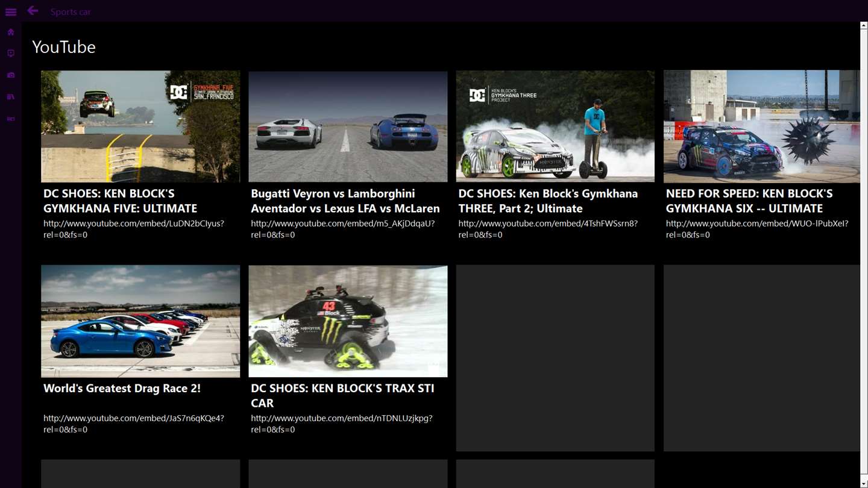Click URL embed/LuDN2bCIyus
868x488 pixels.
[134, 229]
